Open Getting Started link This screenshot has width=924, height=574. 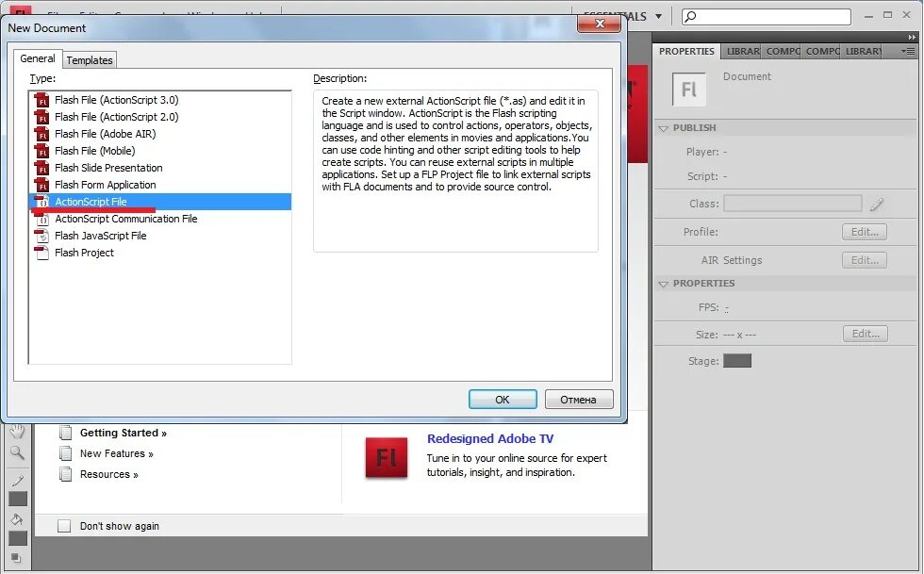click(x=124, y=434)
